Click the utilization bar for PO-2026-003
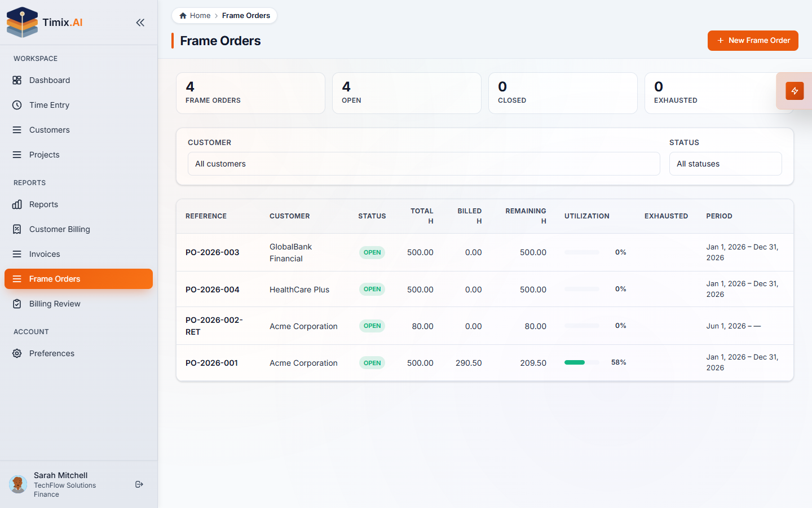This screenshot has width=812, height=508. (582, 252)
